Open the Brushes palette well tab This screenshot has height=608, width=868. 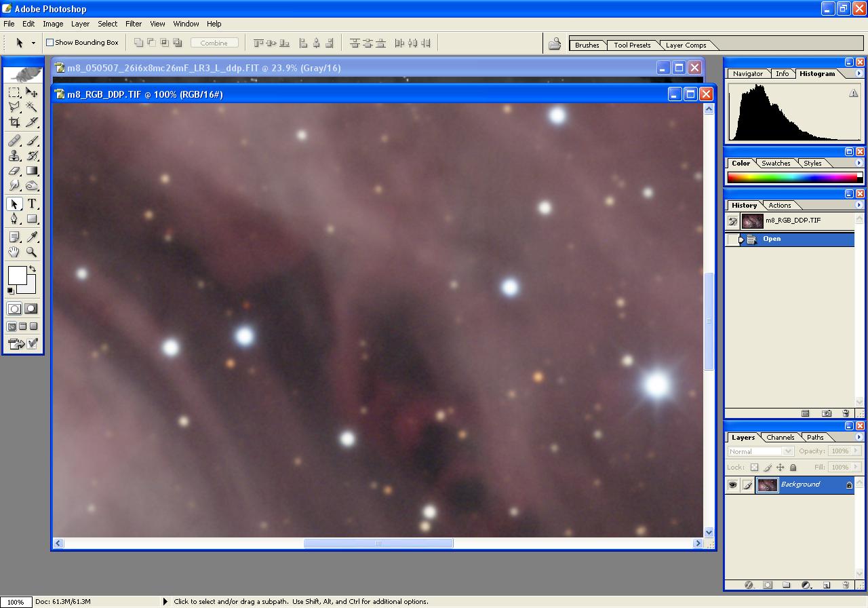pyautogui.click(x=587, y=45)
